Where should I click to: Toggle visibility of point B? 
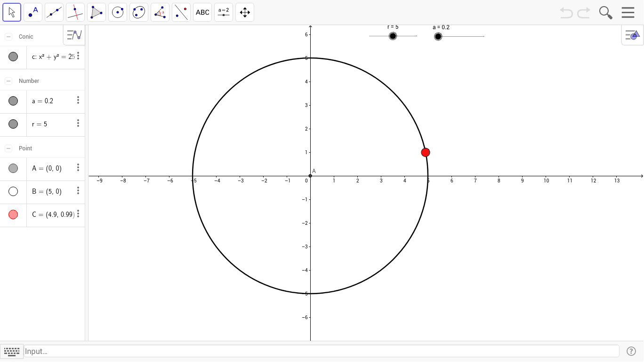(13, 191)
